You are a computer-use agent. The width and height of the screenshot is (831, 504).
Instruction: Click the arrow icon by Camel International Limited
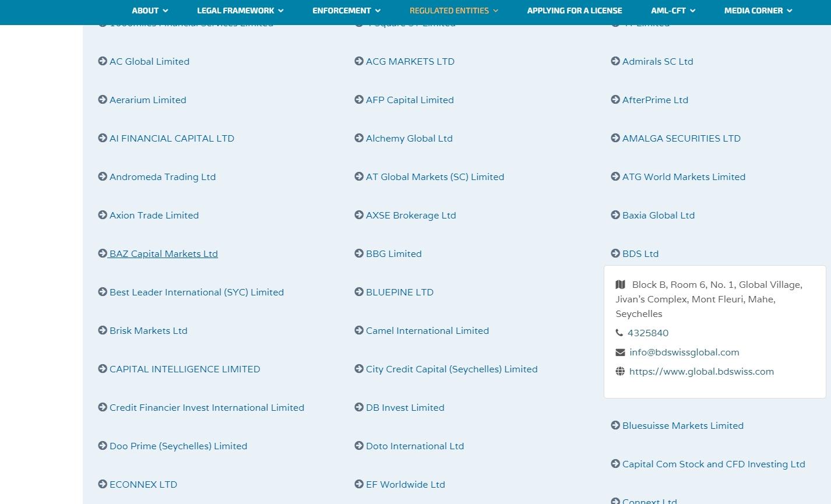tap(359, 330)
